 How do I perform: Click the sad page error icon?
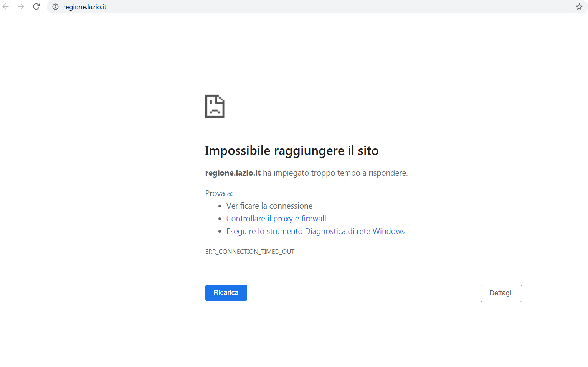click(x=215, y=106)
